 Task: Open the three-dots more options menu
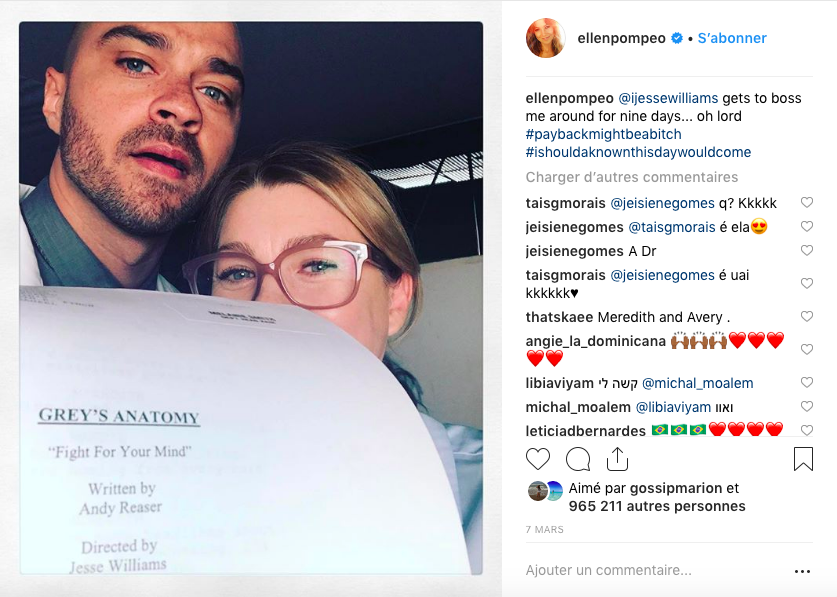(x=802, y=571)
